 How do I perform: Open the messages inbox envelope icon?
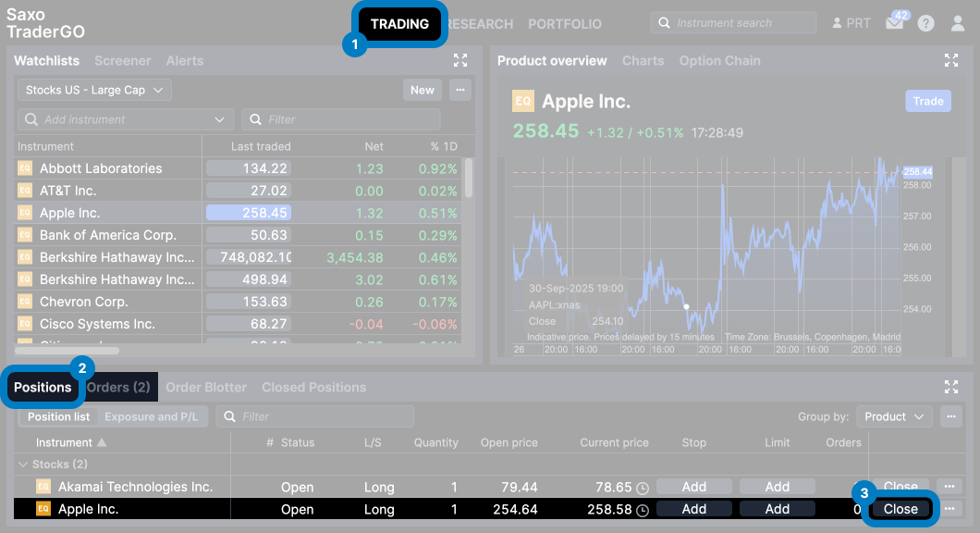[894, 24]
